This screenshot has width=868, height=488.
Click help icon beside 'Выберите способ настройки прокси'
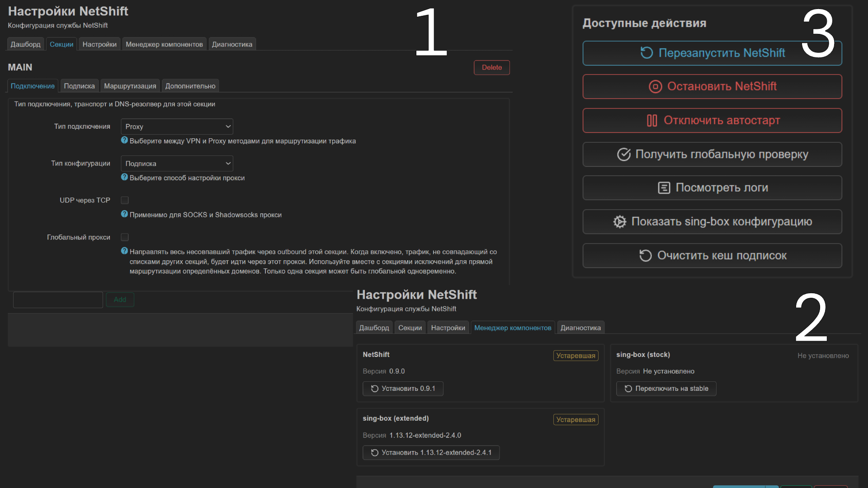(124, 177)
